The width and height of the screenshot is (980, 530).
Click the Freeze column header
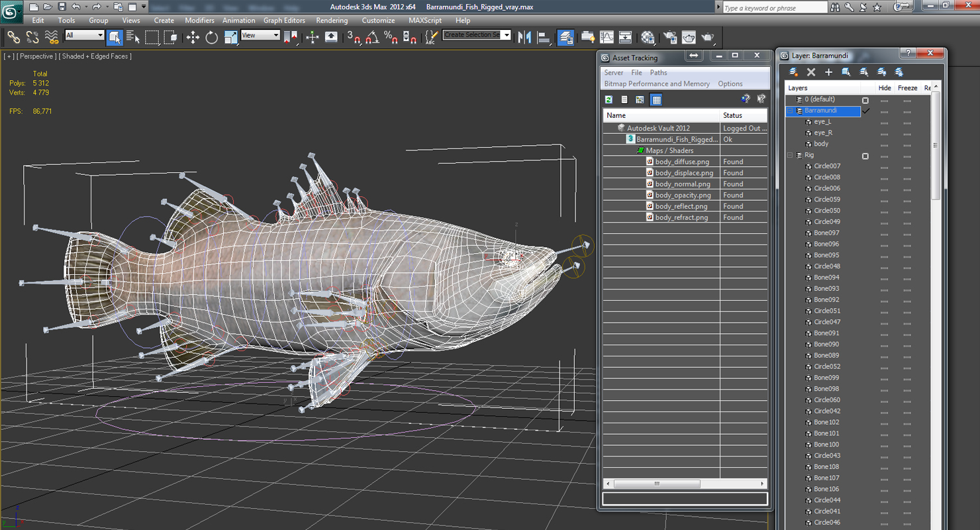pos(907,88)
